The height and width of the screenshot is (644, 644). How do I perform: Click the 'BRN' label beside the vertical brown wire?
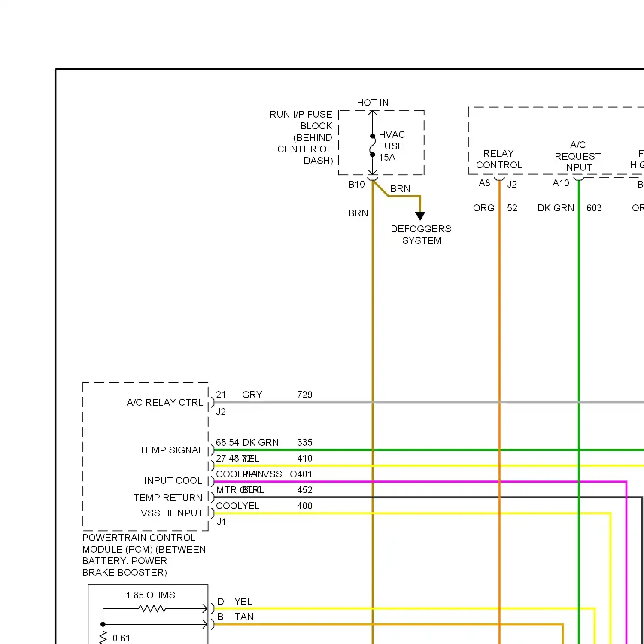358,213
